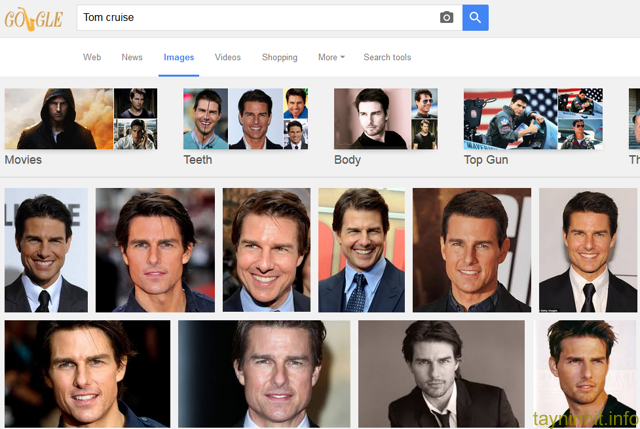Select the Teeth category label
The image size is (640, 429).
pyautogui.click(x=198, y=160)
